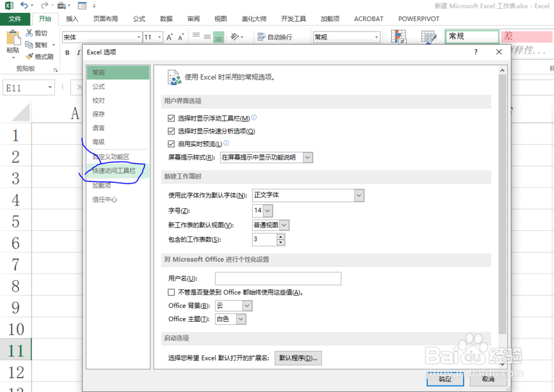Increase sheet count spinner up arrow

[x=280, y=236]
